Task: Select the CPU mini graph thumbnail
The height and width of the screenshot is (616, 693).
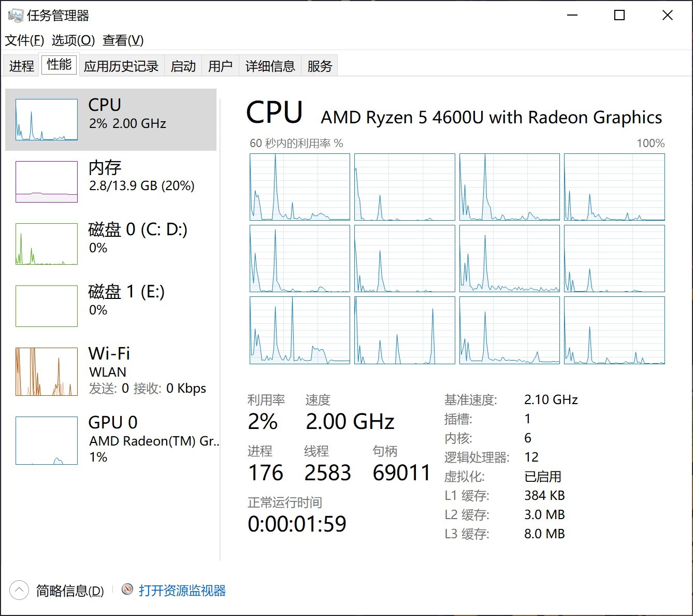Action: pos(47,120)
